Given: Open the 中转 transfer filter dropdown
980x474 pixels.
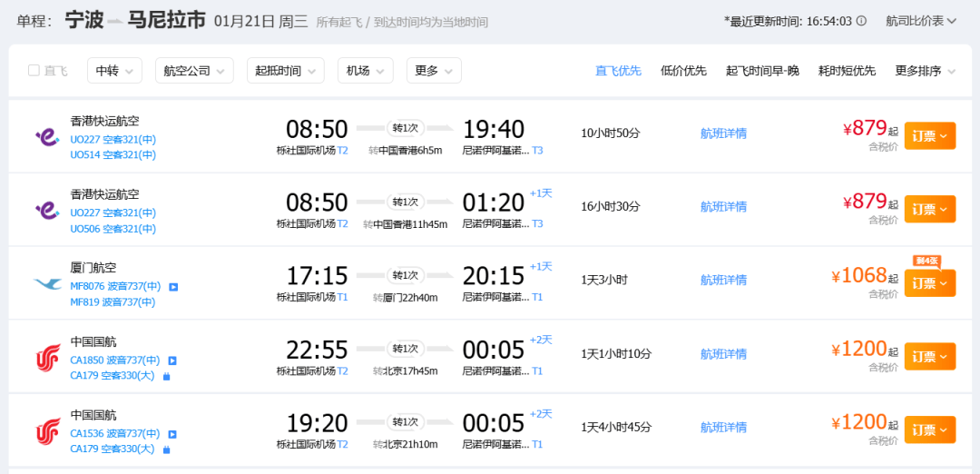Looking at the screenshot, I should pos(114,71).
